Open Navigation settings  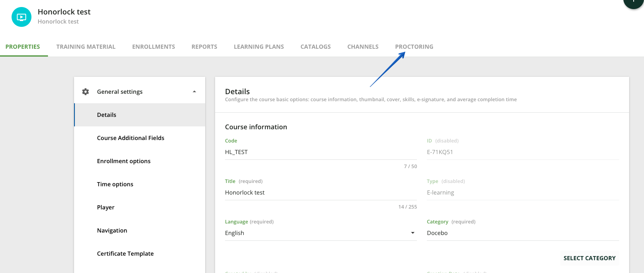[140, 230]
